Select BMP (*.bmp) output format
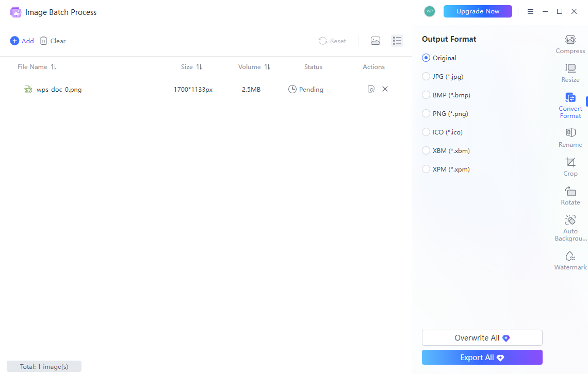The width and height of the screenshot is (588, 374). 446,95
